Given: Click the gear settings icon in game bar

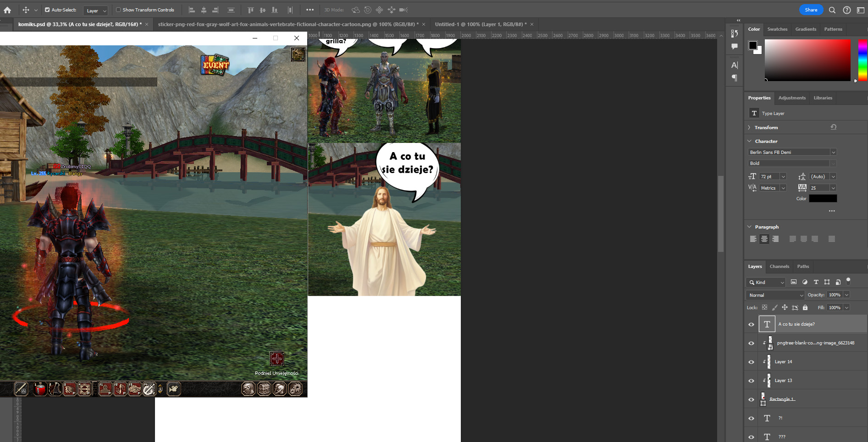Looking at the screenshot, I should pos(295,389).
